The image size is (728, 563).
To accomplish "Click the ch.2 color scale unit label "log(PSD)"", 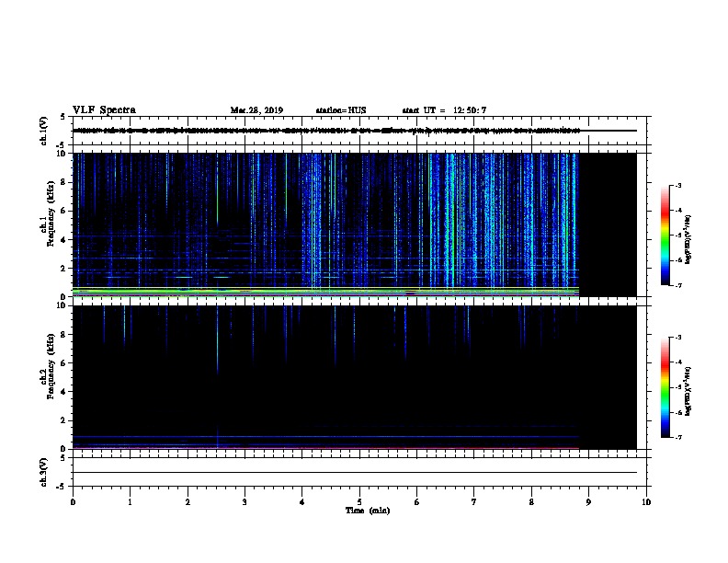I will point(688,391).
